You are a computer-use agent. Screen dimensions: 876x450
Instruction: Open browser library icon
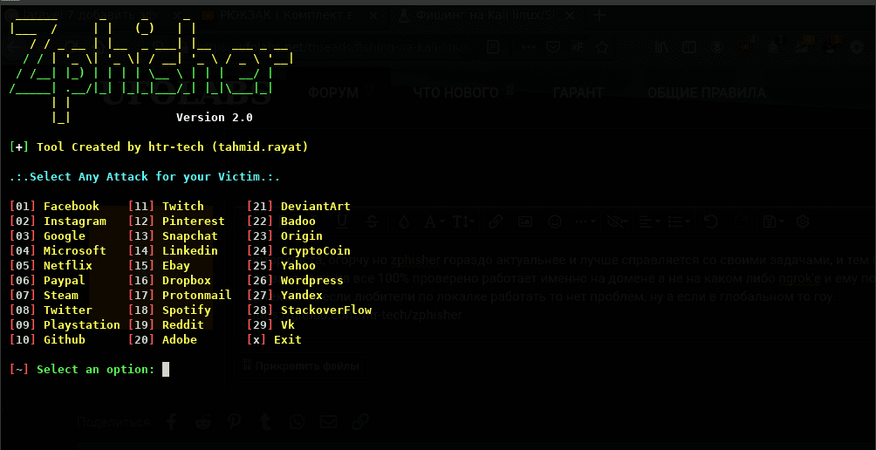(x=663, y=48)
